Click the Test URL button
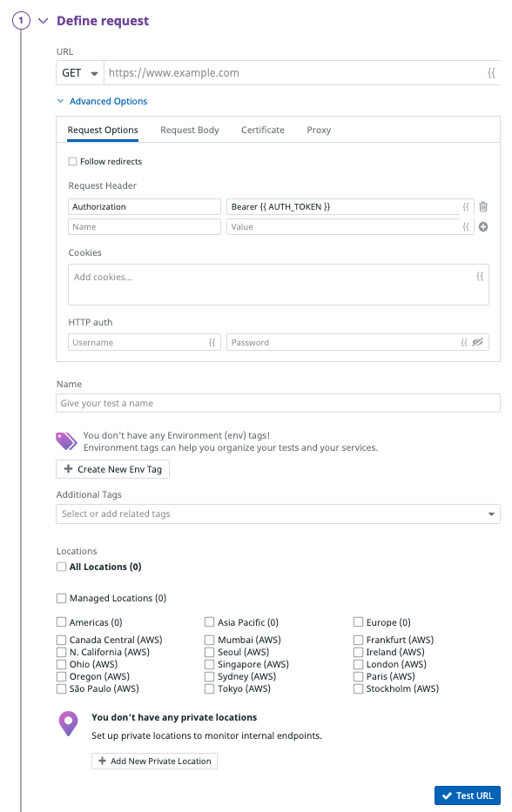The image size is (512, 812). 468,795
